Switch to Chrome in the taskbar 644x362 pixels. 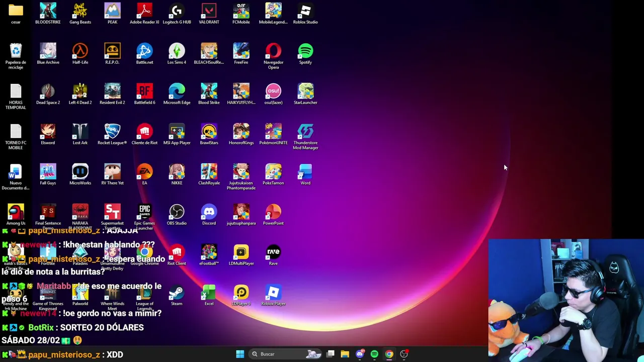(x=389, y=354)
